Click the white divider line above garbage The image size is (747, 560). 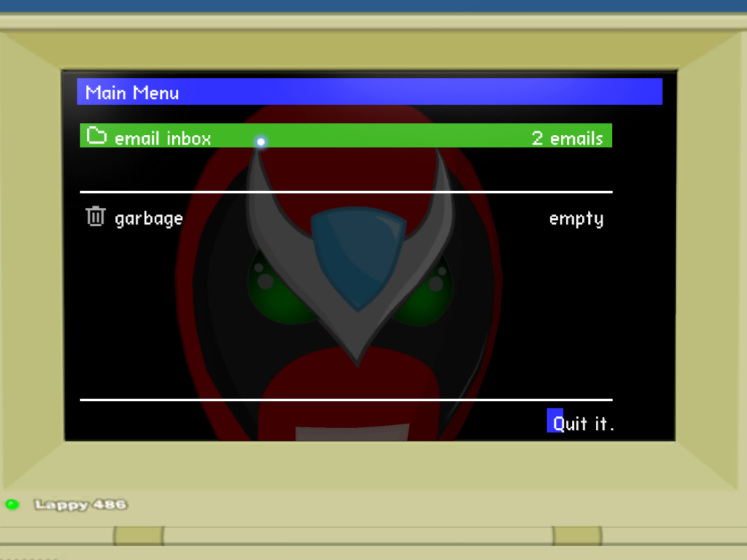pos(346,192)
